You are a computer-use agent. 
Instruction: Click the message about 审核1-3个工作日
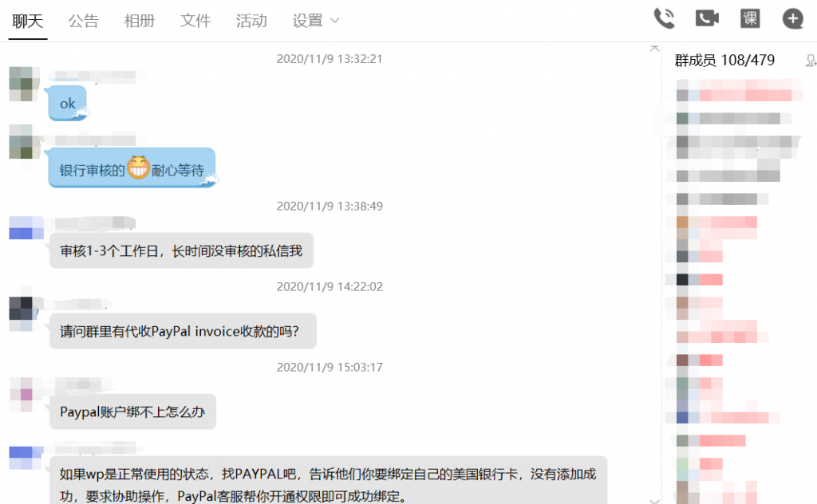181,251
